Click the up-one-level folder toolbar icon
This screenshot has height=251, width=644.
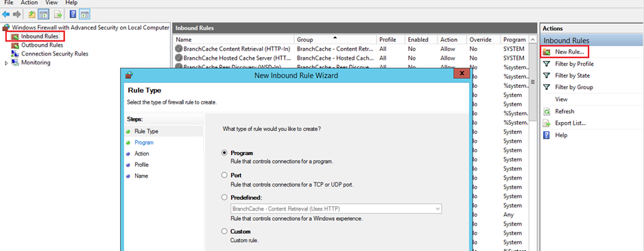[x=32, y=14]
